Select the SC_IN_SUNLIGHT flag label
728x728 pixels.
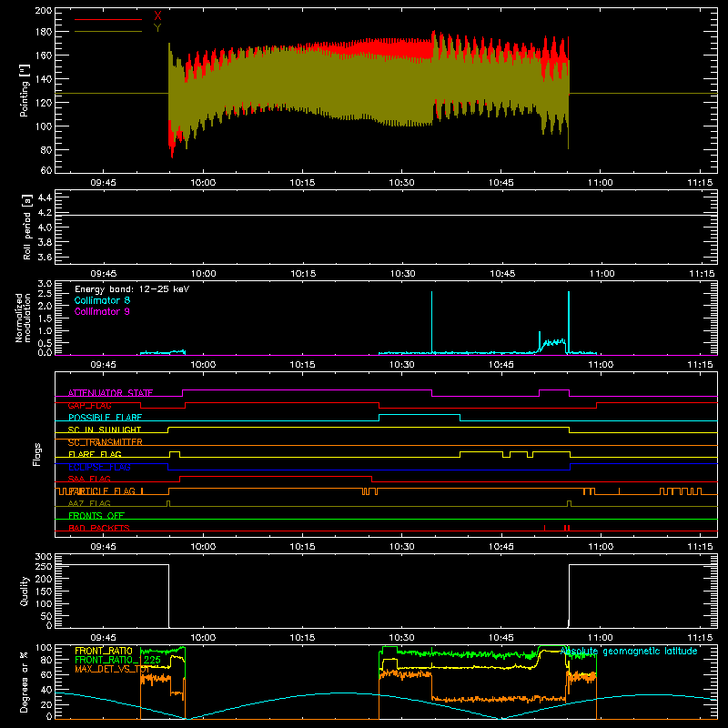pos(105,430)
